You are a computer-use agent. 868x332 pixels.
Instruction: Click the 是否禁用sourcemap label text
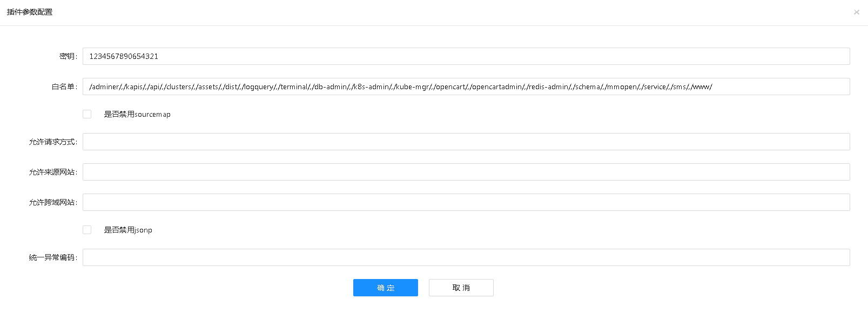(137, 115)
